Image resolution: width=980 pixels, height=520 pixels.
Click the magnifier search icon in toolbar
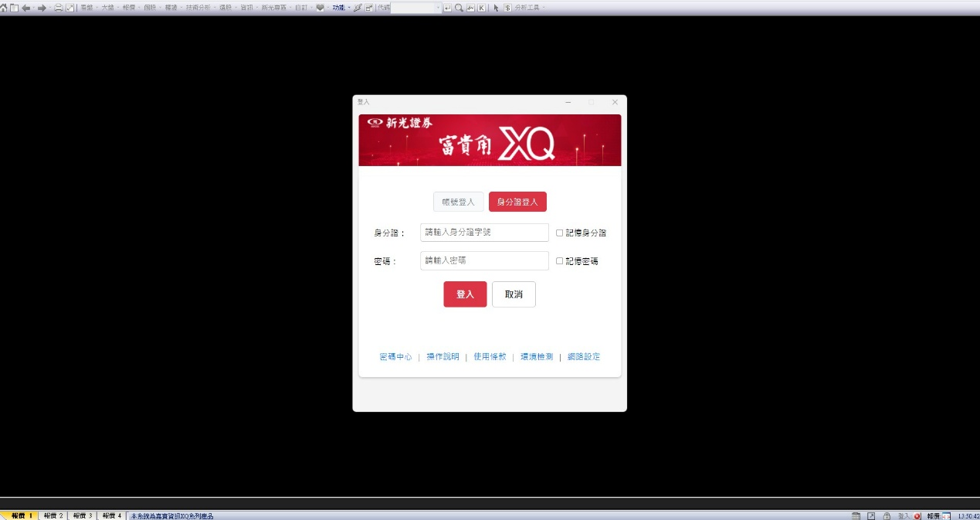click(x=459, y=8)
